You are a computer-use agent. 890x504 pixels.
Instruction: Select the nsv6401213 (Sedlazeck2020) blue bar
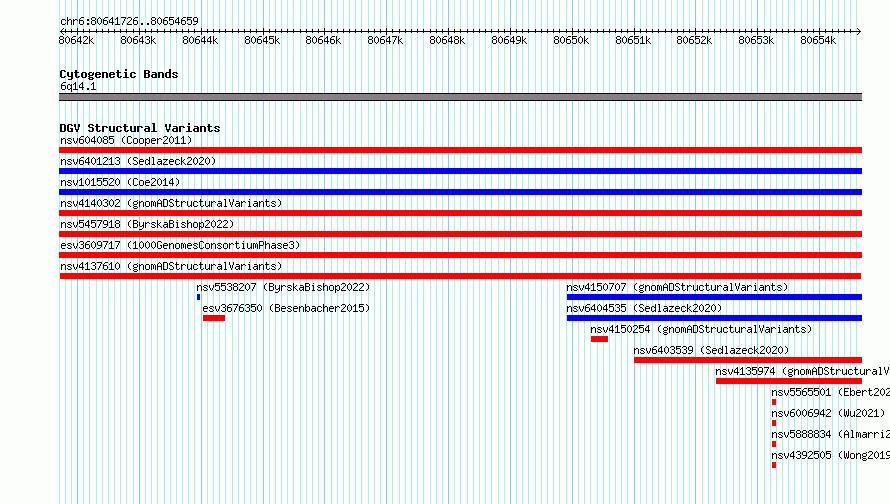[460, 171]
